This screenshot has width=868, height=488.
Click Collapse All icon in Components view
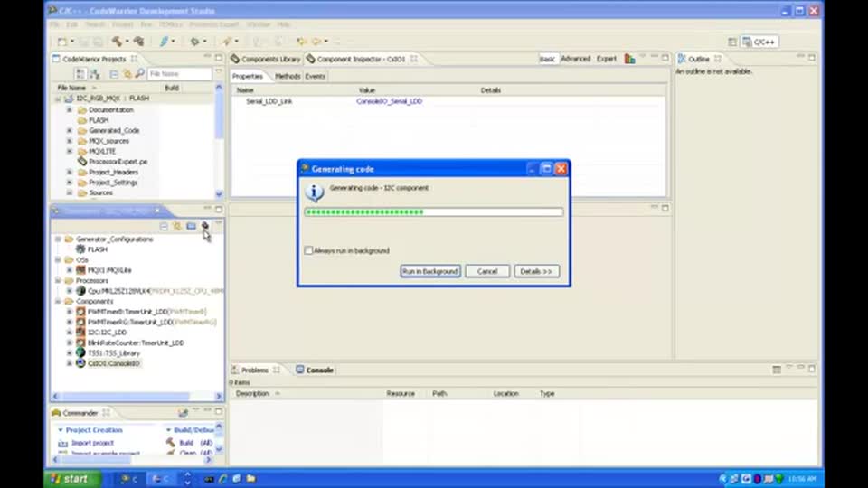tap(164, 226)
